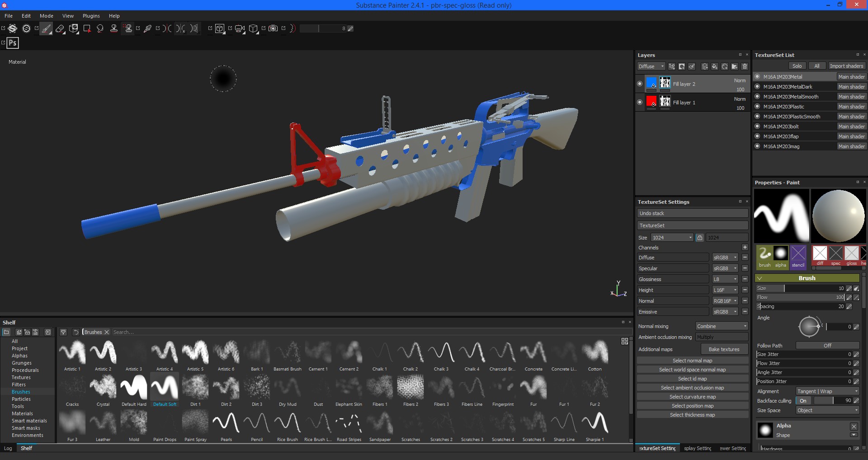Toggle the Follow Path Off button

click(827, 345)
